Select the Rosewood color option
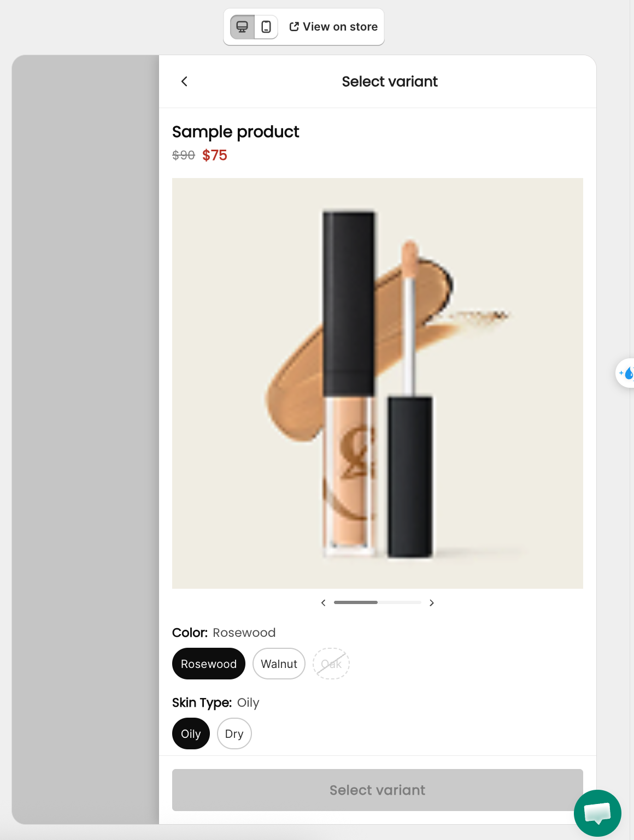This screenshot has height=840, width=634. pyautogui.click(x=209, y=664)
